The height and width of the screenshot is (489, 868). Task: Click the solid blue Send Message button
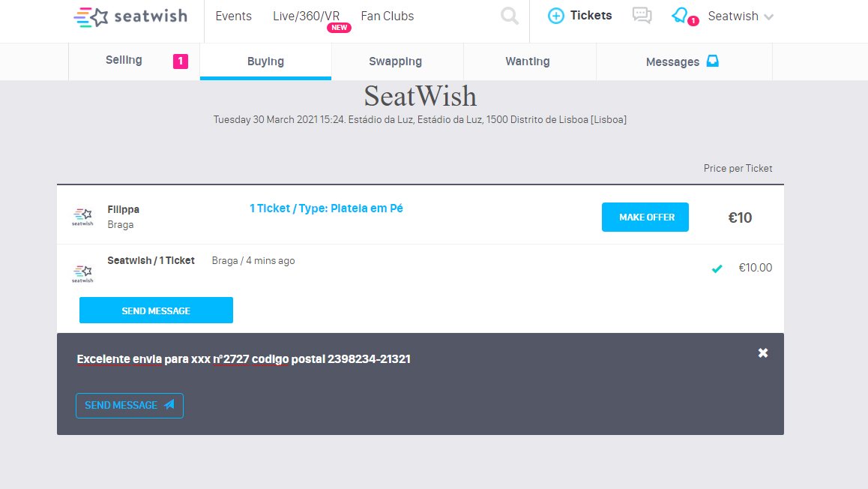click(156, 310)
